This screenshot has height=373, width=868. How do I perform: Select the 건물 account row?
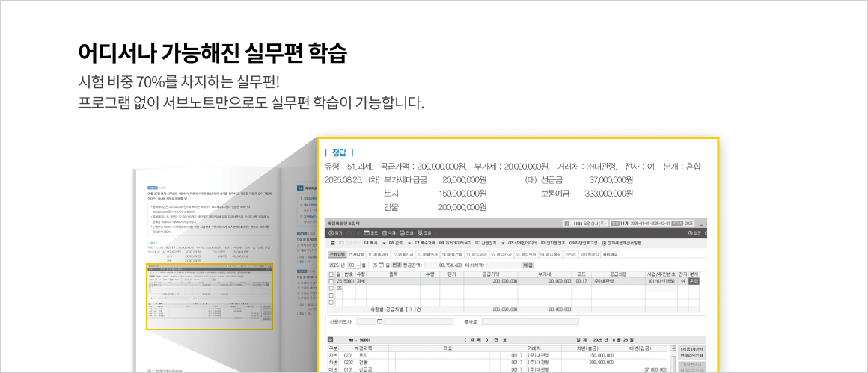point(497,362)
